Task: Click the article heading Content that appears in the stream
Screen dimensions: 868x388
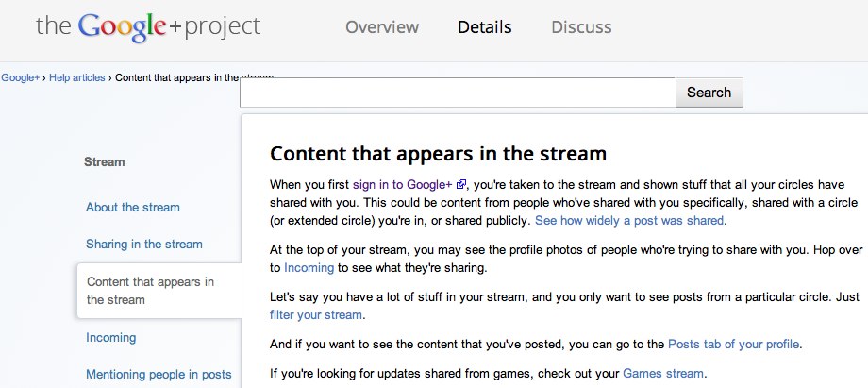Action: 438,154
